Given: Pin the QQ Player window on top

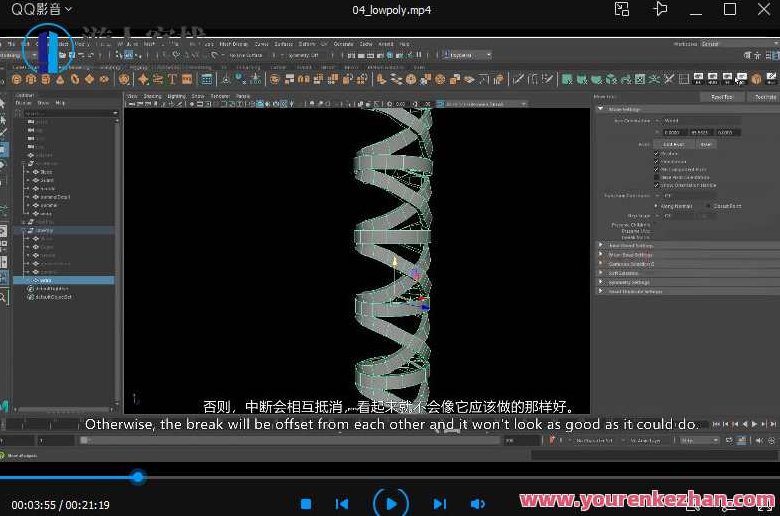Looking at the screenshot, I should [x=660, y=9].
